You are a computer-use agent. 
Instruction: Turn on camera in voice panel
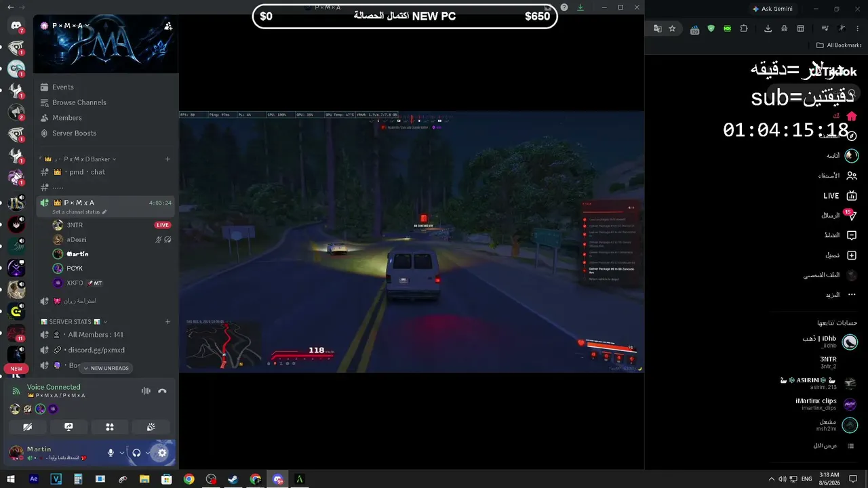[x=28, y=427]
